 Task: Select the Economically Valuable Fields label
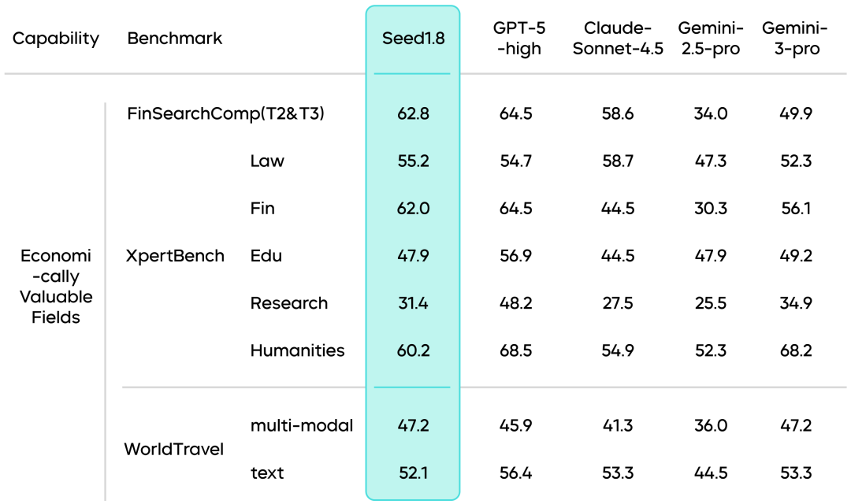(56, 287)
